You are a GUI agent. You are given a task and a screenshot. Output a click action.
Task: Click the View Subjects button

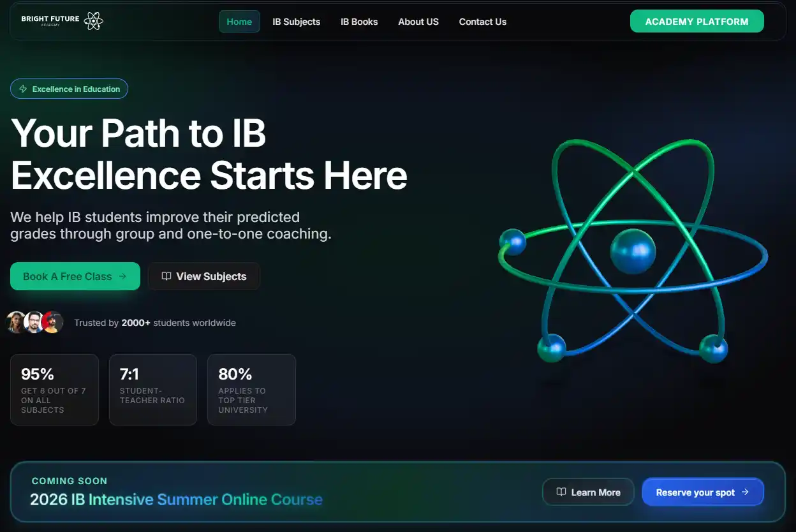(x=204, y=276)
